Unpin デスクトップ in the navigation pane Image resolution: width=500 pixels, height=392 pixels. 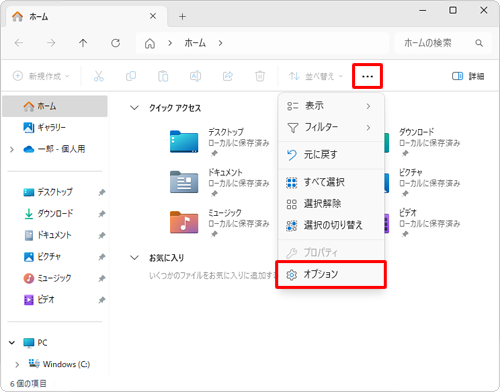pos(102,192)
